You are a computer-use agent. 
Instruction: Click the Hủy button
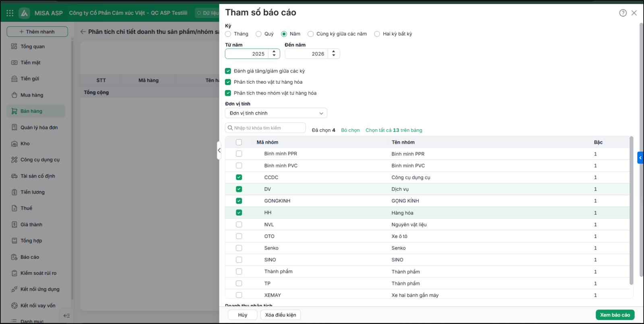(243, 315)
